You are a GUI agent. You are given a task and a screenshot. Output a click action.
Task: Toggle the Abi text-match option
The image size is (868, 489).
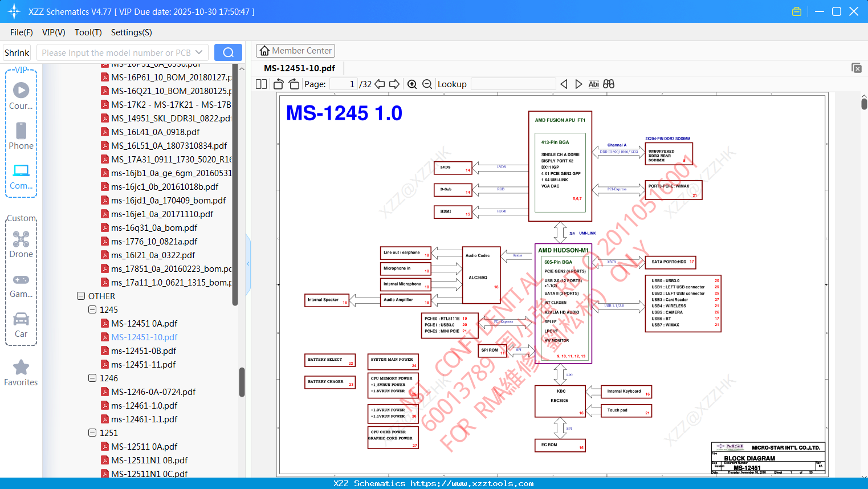(593, 84)
